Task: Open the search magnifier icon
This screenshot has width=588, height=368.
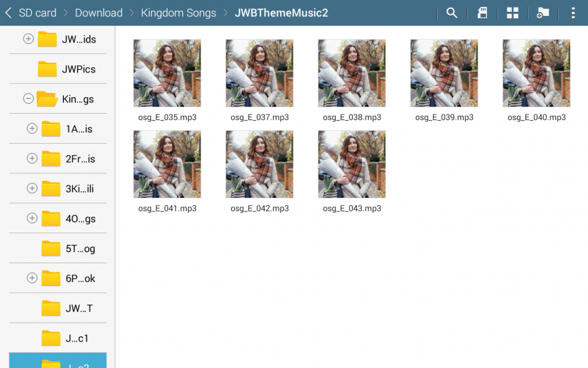Action: [452, 13]
